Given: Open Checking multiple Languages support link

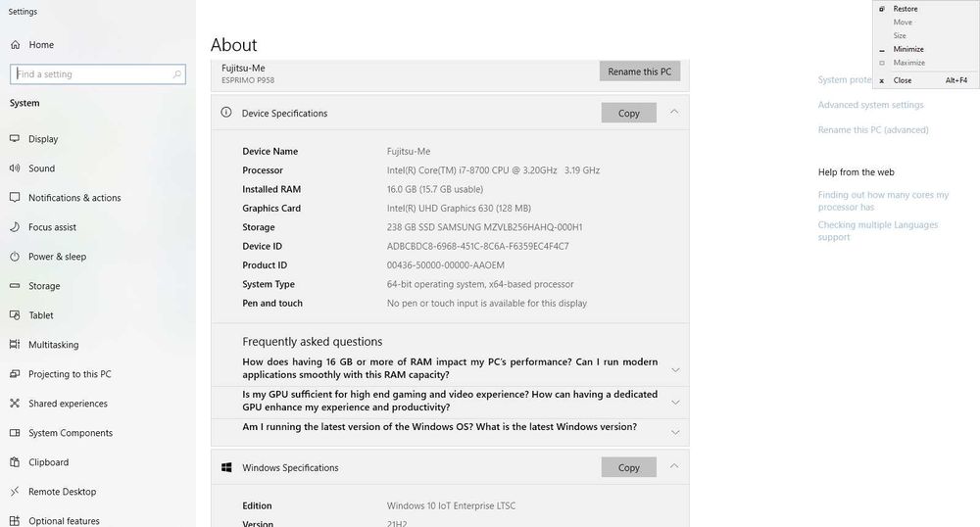Looking at the screenshot, I should point(878,231).
